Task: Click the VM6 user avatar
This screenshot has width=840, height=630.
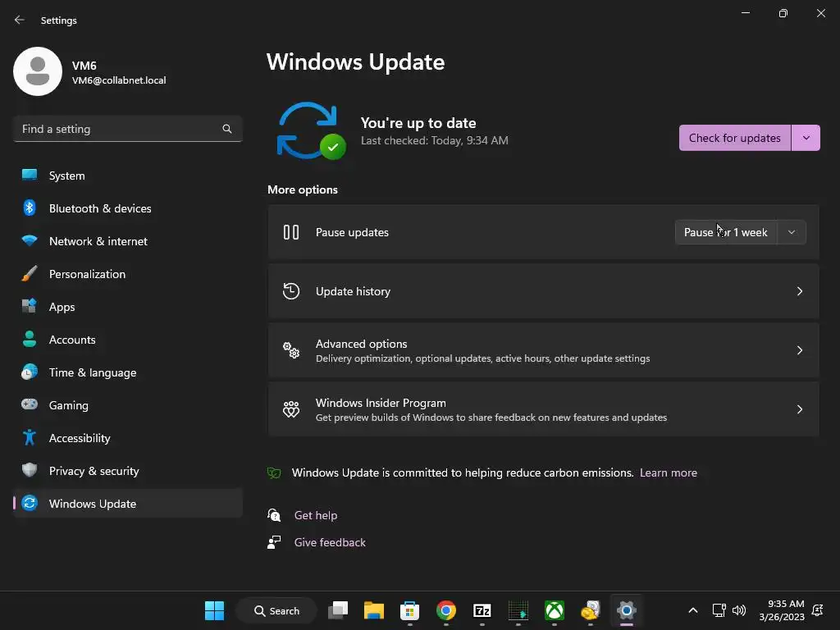Action: (x=38, y=71)
